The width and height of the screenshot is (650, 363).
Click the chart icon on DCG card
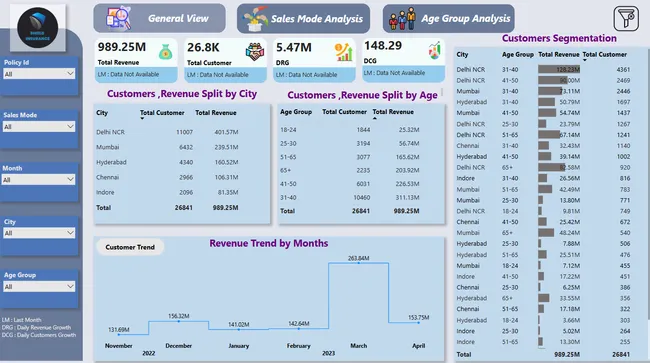pos(434,51)
